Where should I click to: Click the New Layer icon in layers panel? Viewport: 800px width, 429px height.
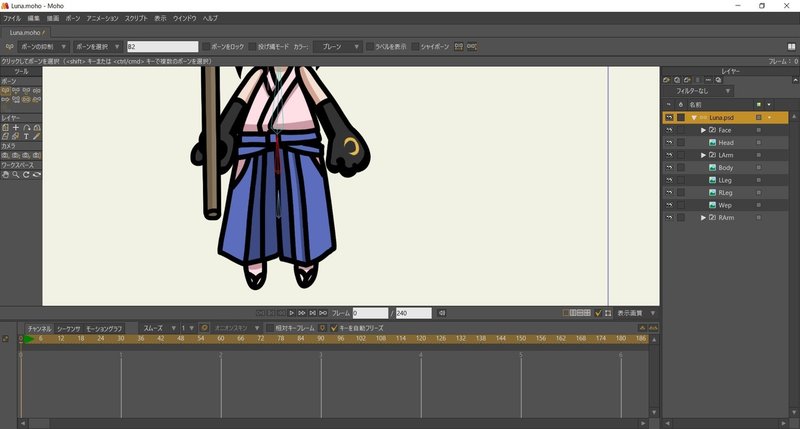(x=666, y=80)
